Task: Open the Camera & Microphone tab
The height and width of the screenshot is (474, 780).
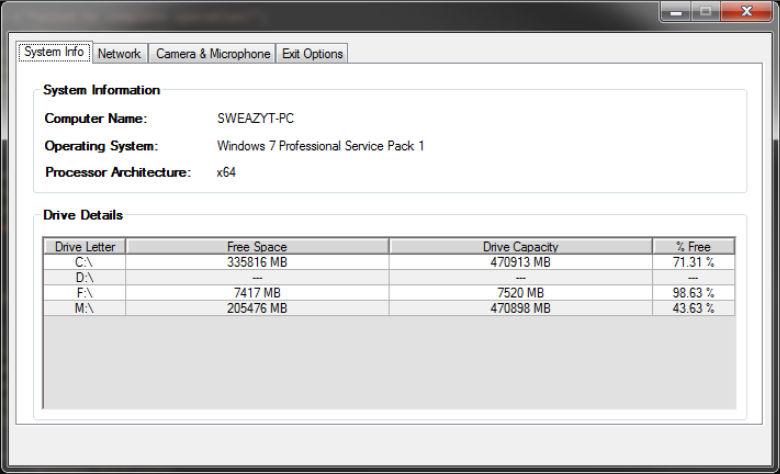Action: pos(213,54)
